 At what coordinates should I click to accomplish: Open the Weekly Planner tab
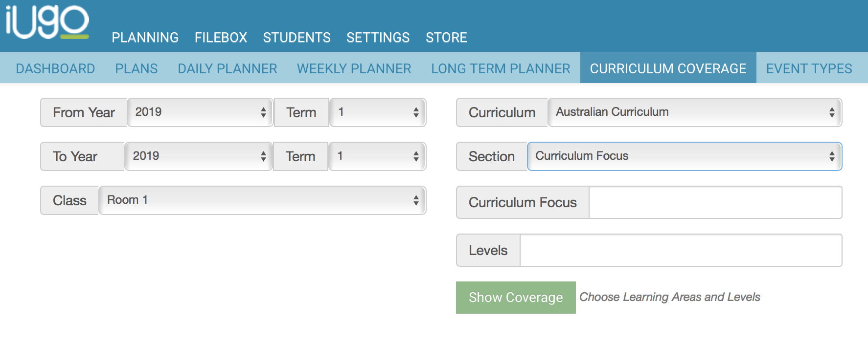354,68
